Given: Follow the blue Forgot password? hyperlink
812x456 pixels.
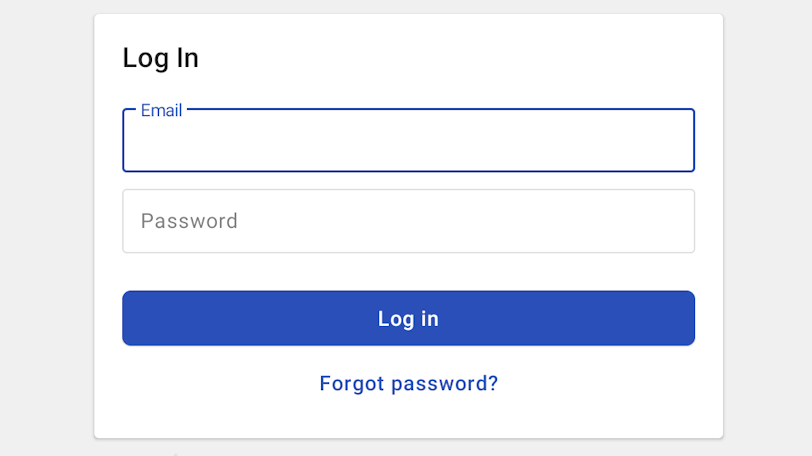Looking at the screenshot, I should 408,383.
